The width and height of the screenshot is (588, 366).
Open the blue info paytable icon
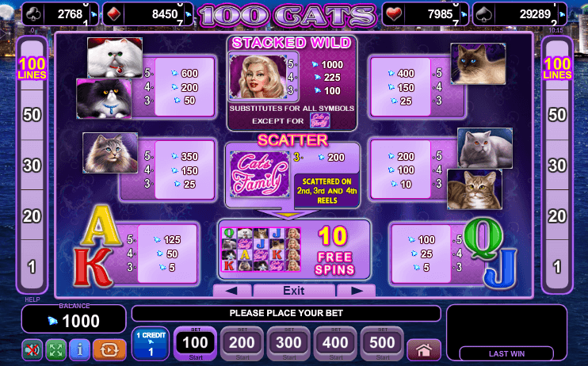click(x=79, y=350)
